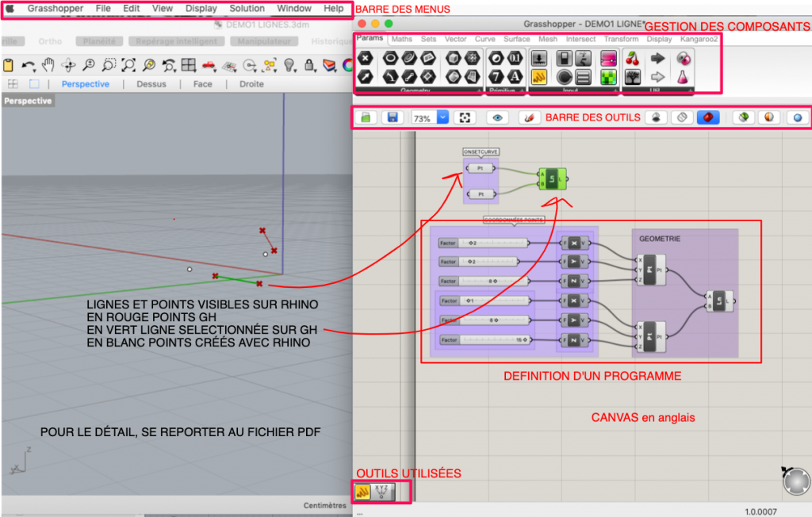Click the zoom extents icon next to 73%

(465, 117)
